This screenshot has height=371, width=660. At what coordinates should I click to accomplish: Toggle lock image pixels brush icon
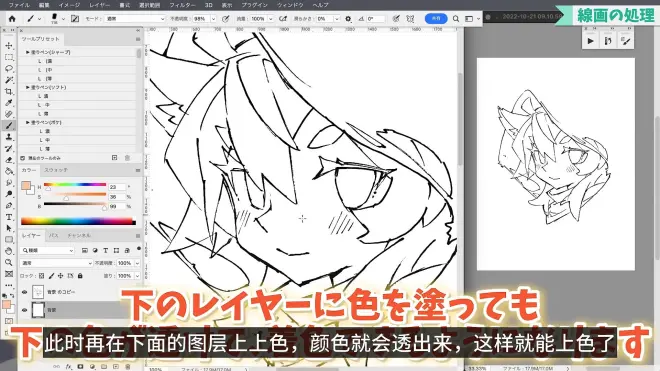(x=51, y=276)
